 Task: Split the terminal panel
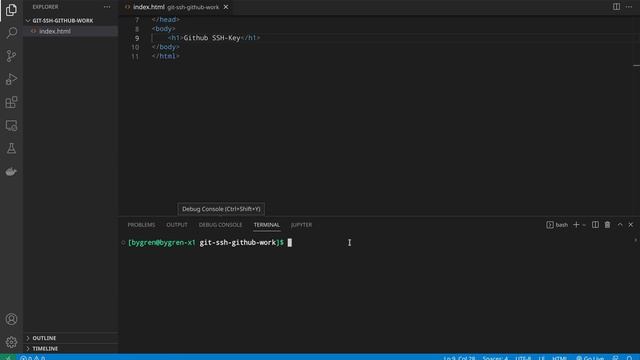pyautogui.click(x=596, y=225)
